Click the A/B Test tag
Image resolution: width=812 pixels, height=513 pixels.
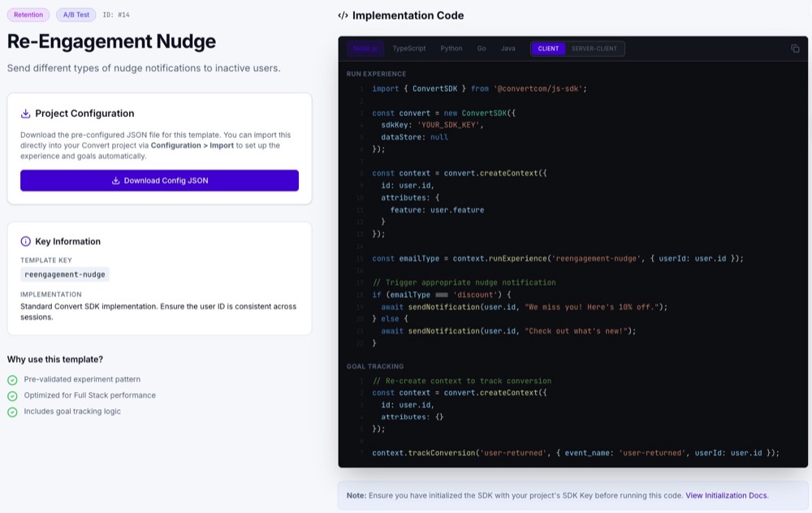76,15
